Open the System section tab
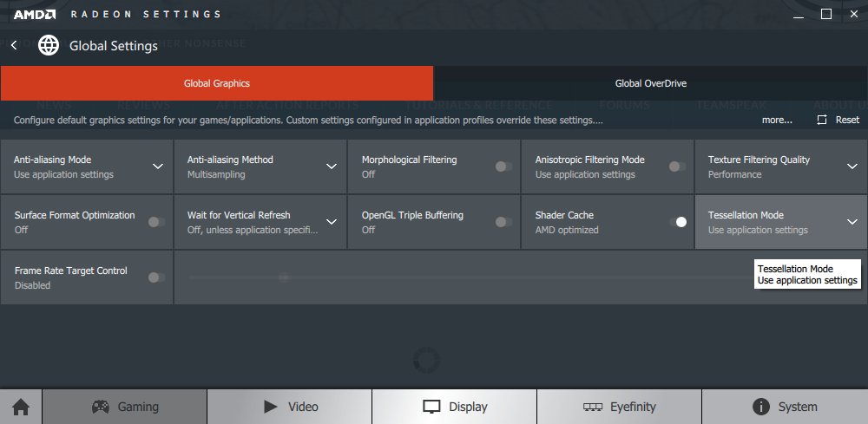 (785, 407)
